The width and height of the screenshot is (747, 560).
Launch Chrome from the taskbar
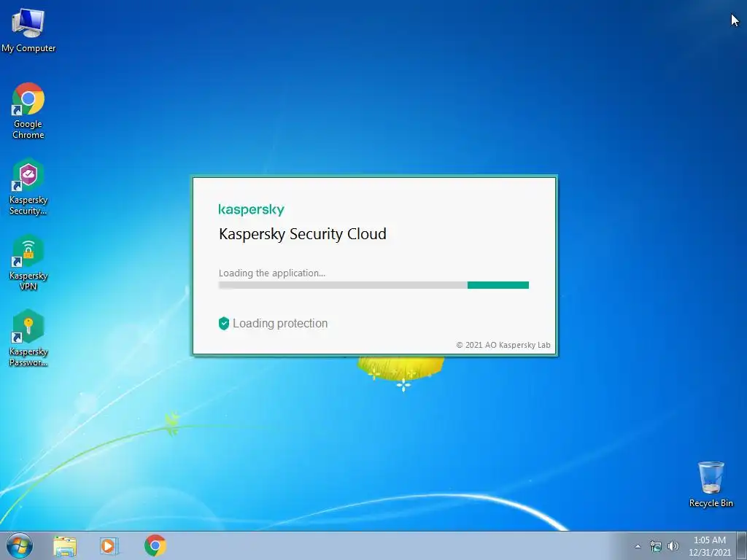pos(155,545)
